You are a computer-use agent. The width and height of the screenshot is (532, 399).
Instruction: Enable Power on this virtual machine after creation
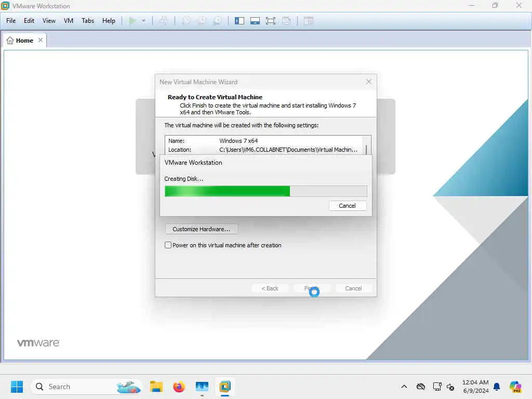(168, 245)
